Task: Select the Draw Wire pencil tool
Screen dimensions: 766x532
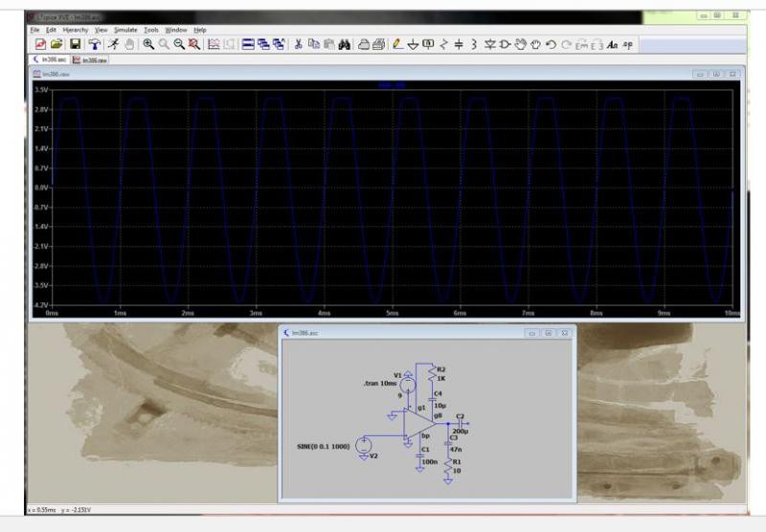Action: pyautogui.click(x=397, y=45)
